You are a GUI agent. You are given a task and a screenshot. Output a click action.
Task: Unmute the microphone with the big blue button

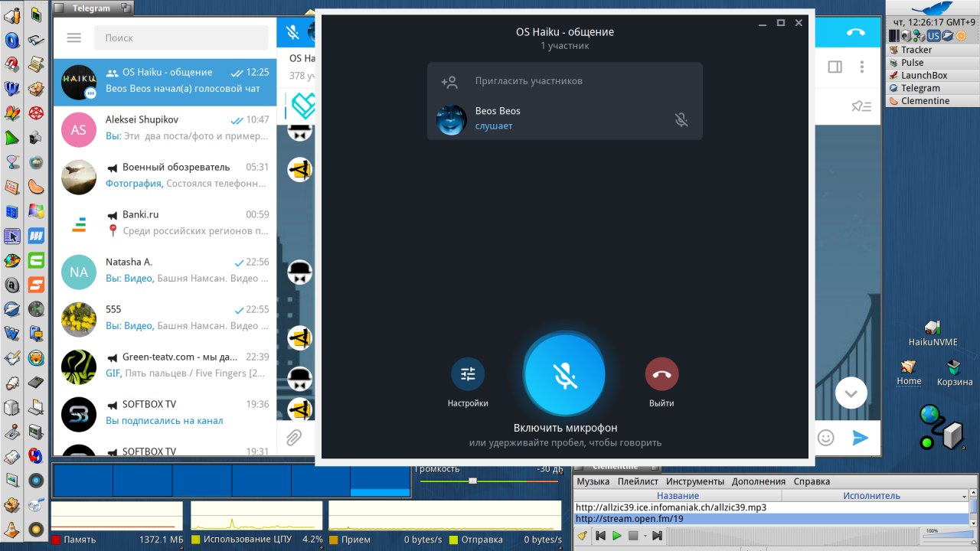coord(564,375)
